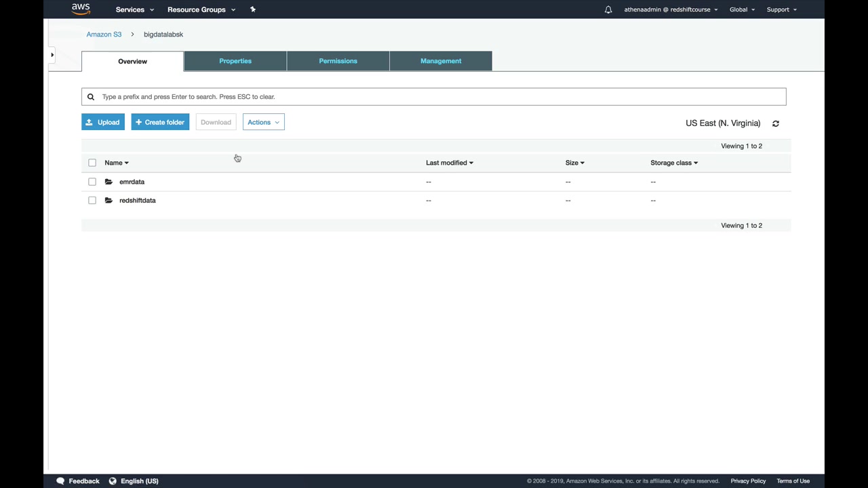Screen dimensions: 868x488
Task: Open the athenaadmin account menu
Action: coord(671,9)
